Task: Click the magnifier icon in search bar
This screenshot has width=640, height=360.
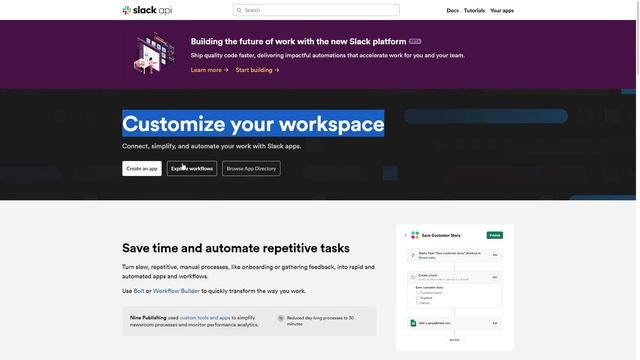Action: 239,10
